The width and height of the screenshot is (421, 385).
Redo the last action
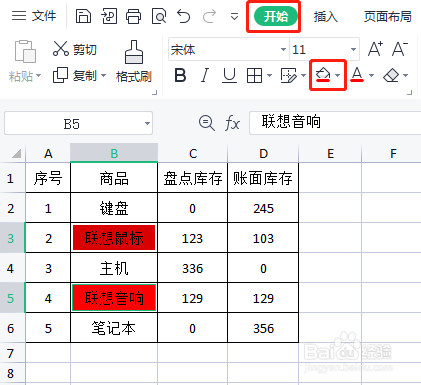click(209, 16)
